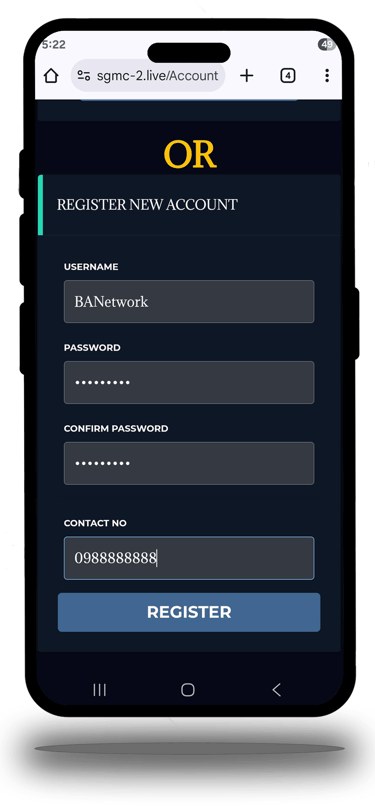The width and height of the screenshot is (375, 812).
Task: Click the Confirm Password field
Action: coord(189,463)
